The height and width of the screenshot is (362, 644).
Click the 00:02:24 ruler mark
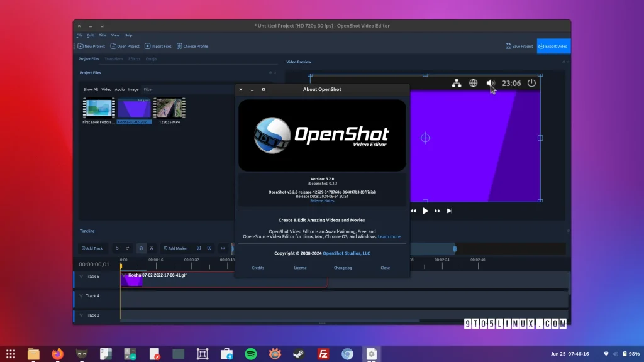[442, 260]
